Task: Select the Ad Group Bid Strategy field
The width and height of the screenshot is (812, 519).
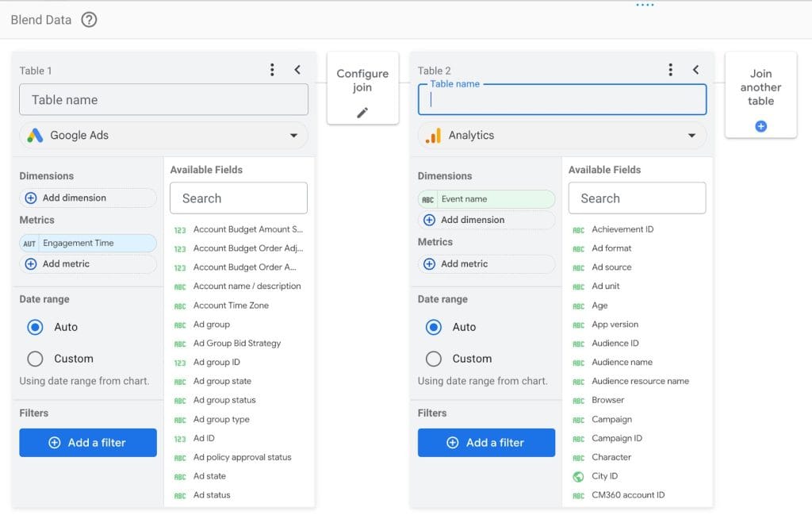Action: click(x=239, y=344)
